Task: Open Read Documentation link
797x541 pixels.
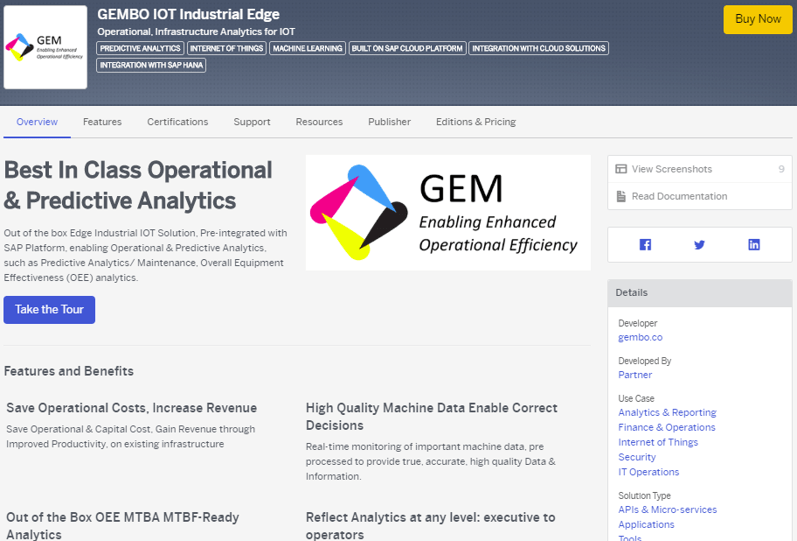Action: 679,196
